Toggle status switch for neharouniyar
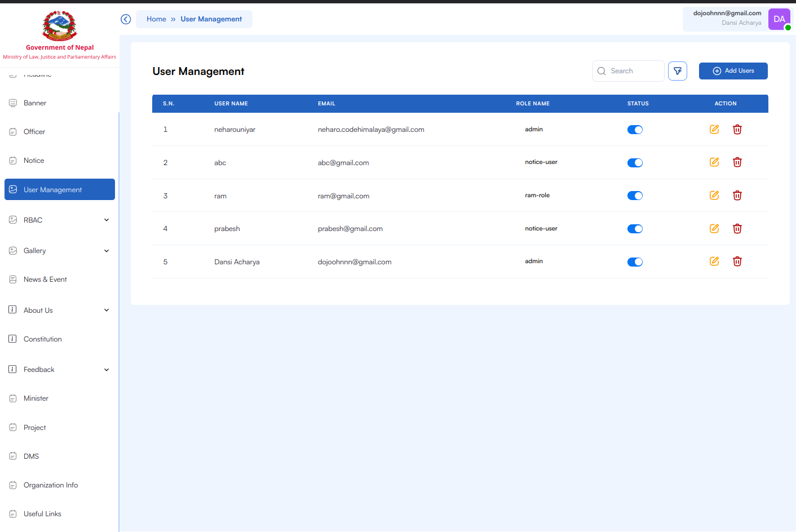This screenshot has width=796, height=532. (635, 130)
